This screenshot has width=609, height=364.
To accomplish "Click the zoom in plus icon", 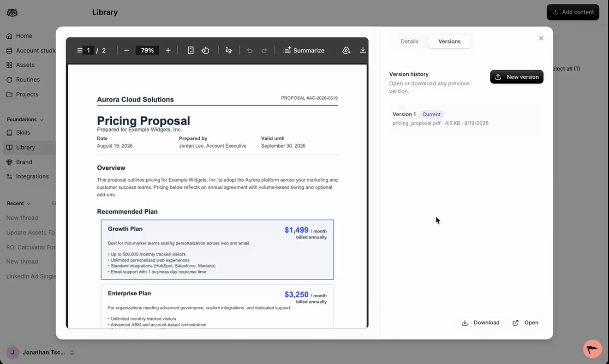I will coord(168,50).
